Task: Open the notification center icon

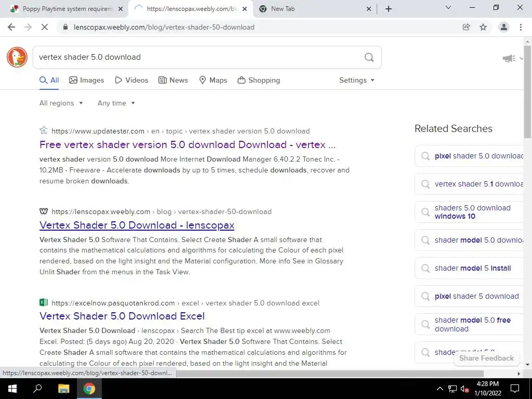Action: tap(515, 389)
